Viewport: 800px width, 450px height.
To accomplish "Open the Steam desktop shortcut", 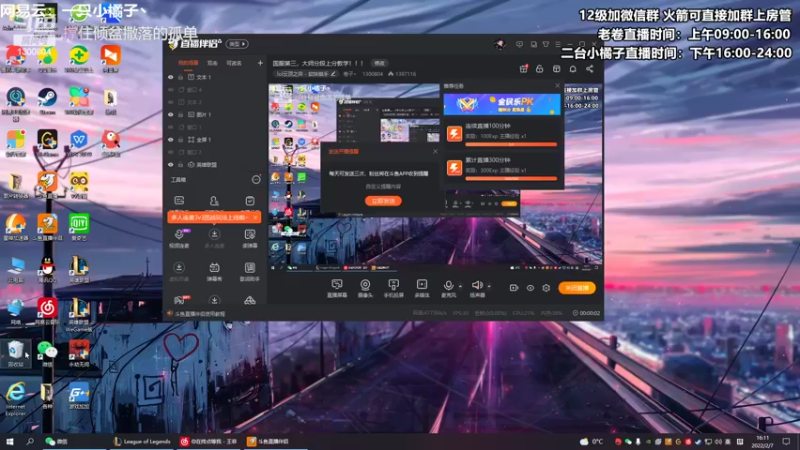I will pyautogui.click(x=47, y=100).
